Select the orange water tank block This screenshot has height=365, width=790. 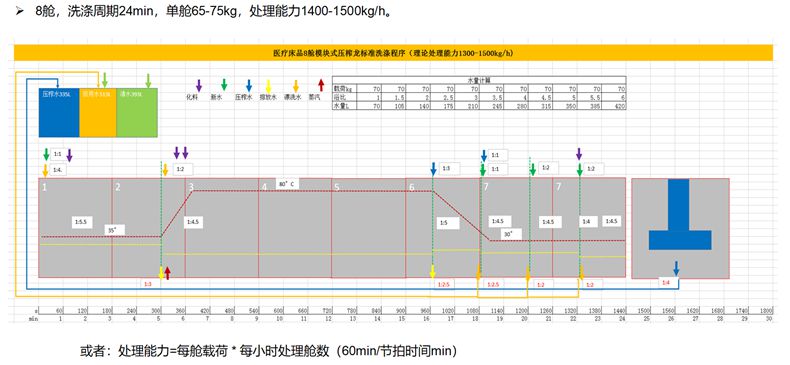pyautogui.click(x=98, y=112)
